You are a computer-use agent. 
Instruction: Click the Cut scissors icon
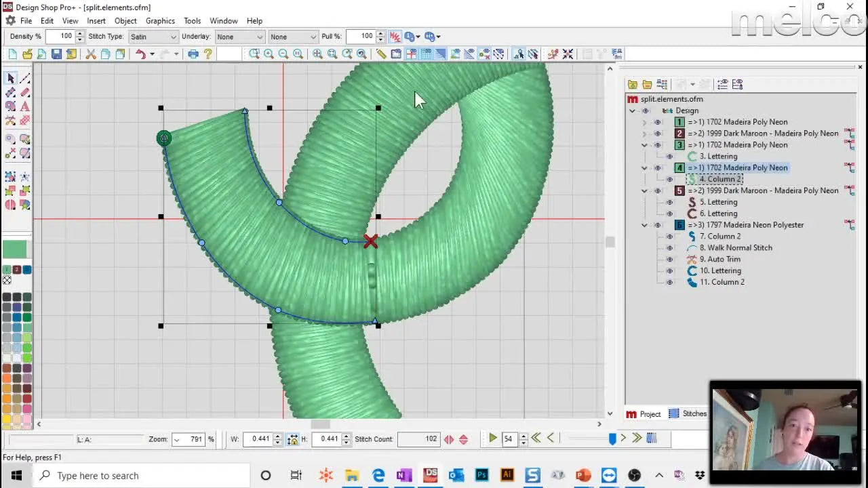pos(92,54)
